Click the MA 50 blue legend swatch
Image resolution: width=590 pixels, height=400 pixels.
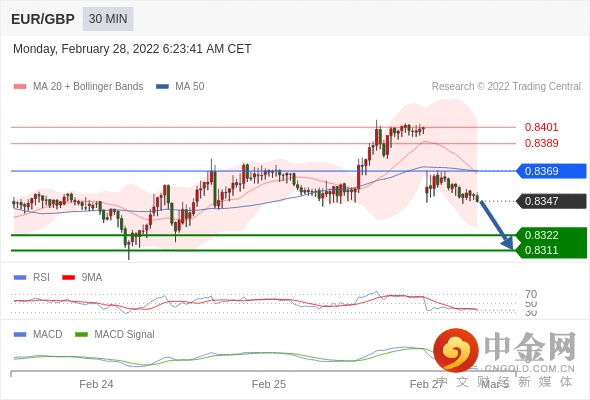click(x=162, y=87)
